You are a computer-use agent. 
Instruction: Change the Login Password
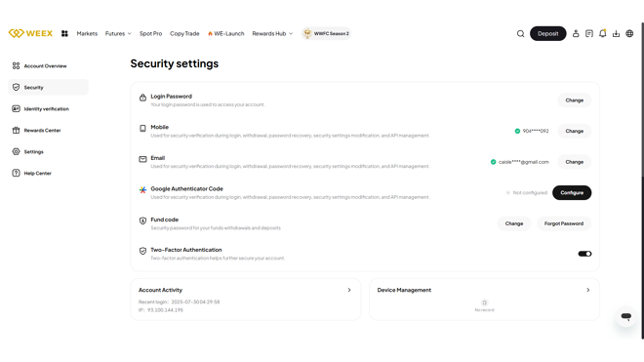[574, 101]
